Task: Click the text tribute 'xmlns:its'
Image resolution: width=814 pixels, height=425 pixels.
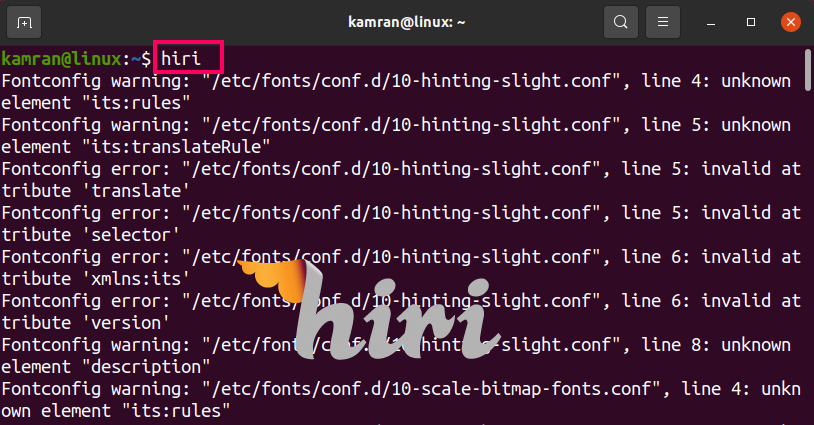Action: (96, 279)
